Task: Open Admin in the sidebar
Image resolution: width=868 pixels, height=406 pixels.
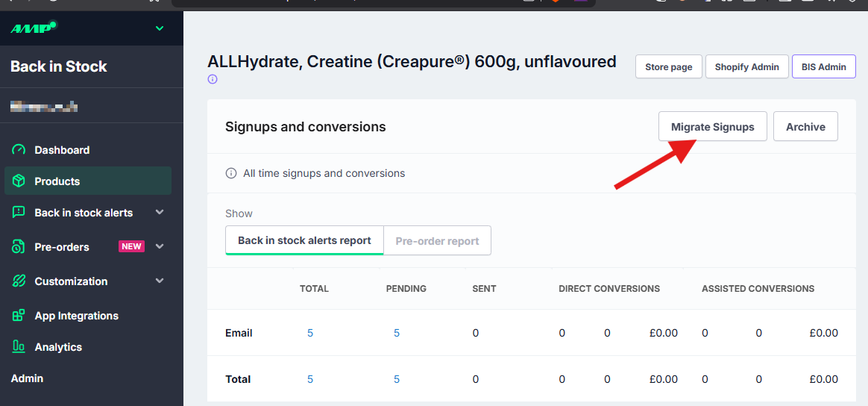Action: pos(27,378)
